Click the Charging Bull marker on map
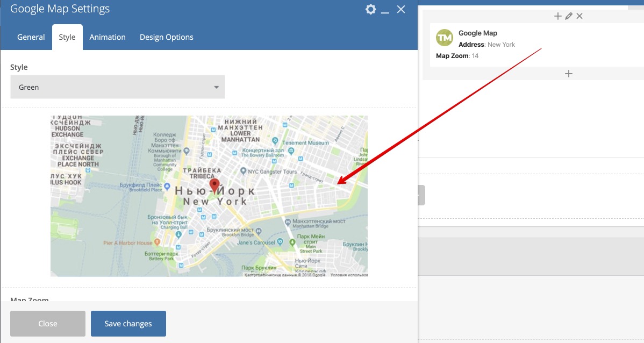 (x=178, y=234)
